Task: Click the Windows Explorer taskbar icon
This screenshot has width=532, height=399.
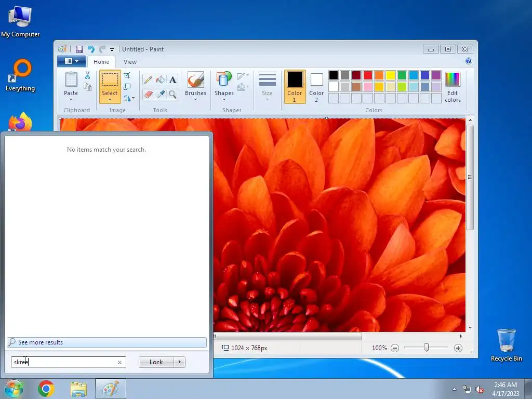Action: (x=78, y=389)
